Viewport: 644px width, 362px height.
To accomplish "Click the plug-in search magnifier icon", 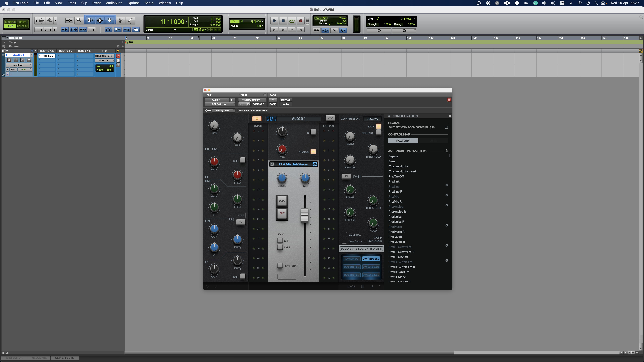I will tap(372, 286).
